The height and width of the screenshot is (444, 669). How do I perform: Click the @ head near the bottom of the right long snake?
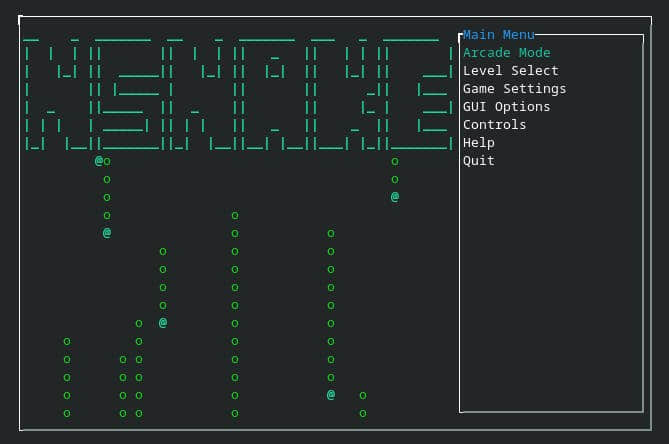[331, 395]
